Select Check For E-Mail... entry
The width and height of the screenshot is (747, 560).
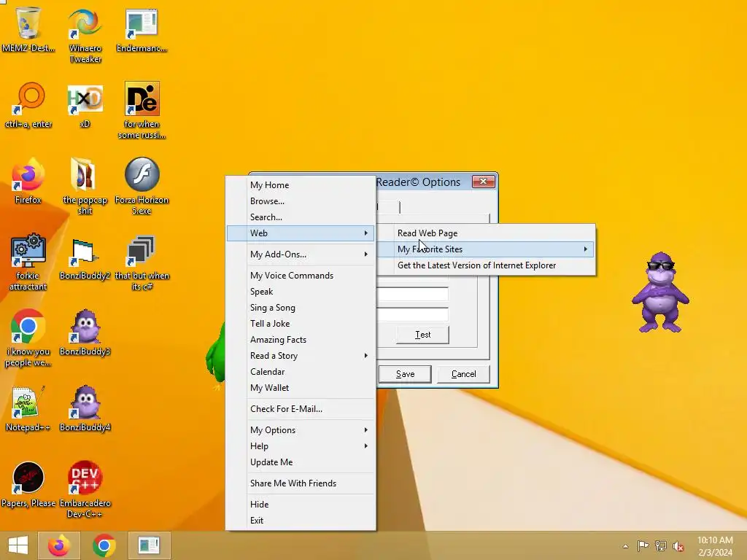pyautogui.click(x=301, y=409)
